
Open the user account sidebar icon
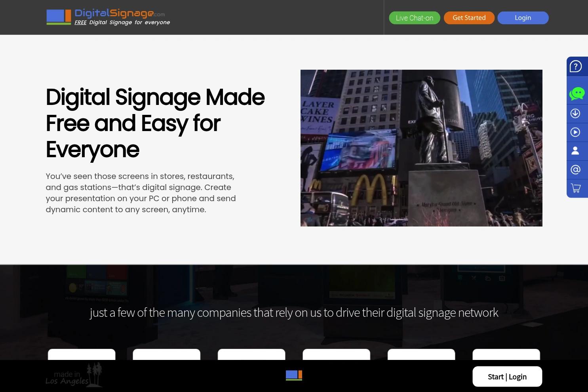575,151
